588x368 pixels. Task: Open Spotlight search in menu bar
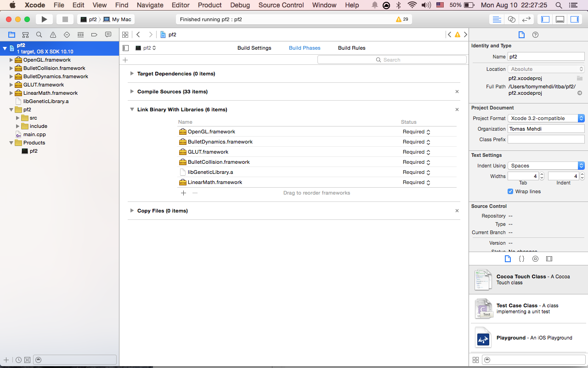(x=559, y=5)
